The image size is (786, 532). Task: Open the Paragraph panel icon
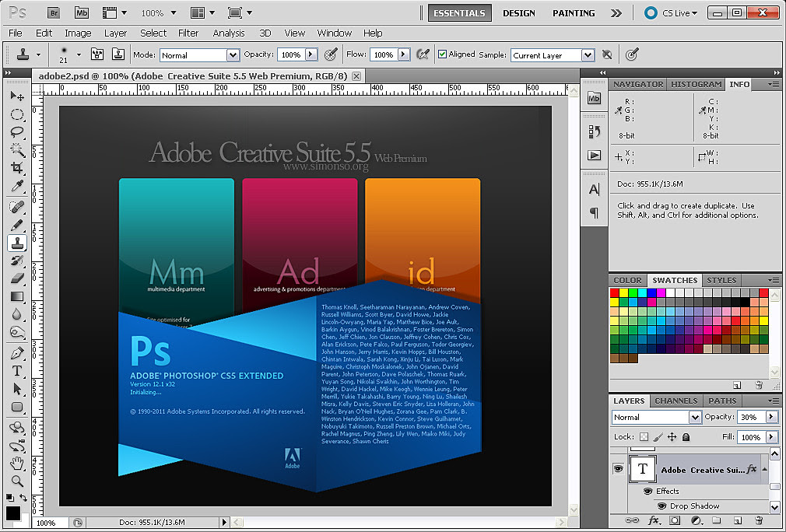(x=594, y=212)
